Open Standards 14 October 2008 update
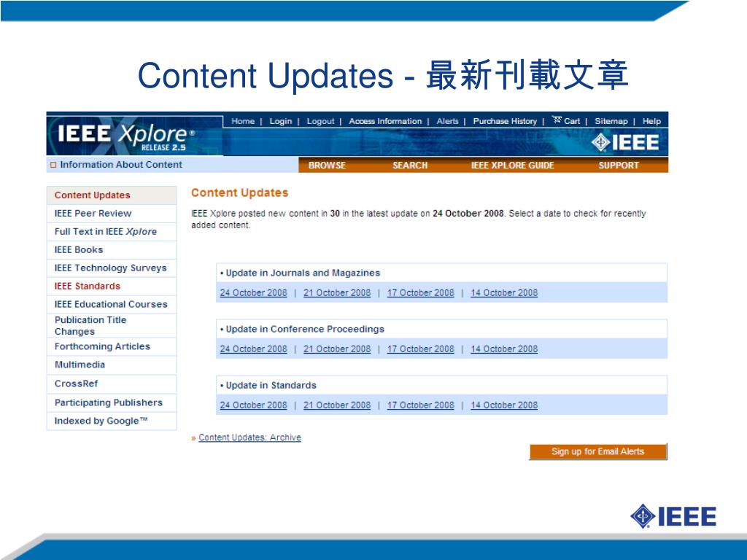The width and height of the screenshot is (747, 560). coord(504,405)
